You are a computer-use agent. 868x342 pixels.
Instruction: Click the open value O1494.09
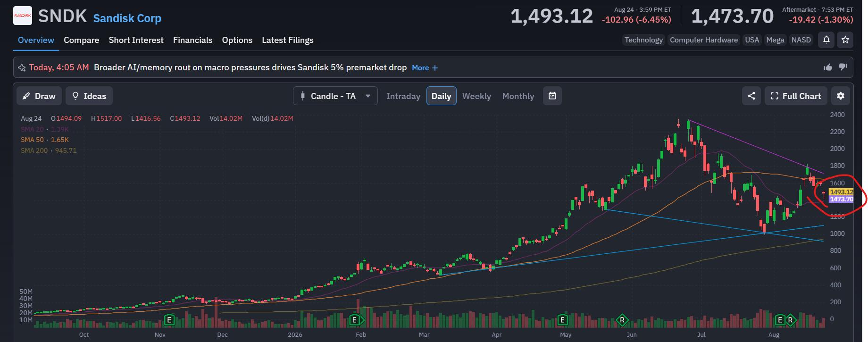click(x=67, y=118)
